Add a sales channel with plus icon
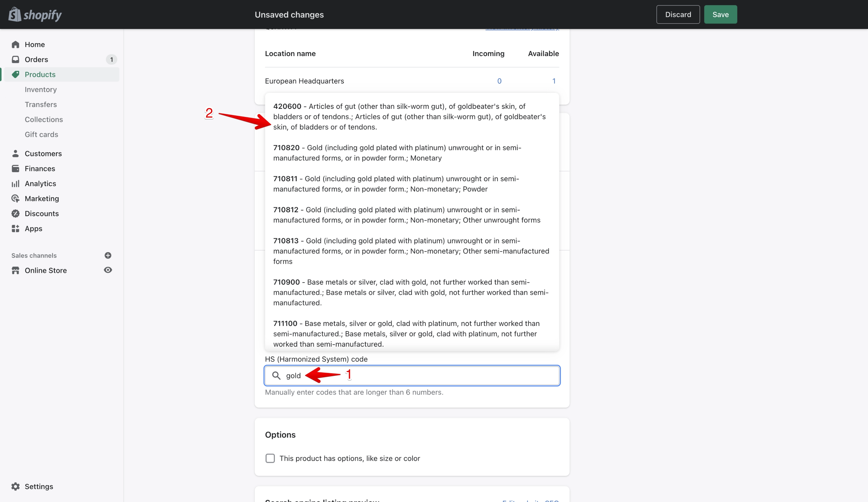 pyautogui.click(x=108, y=255)
